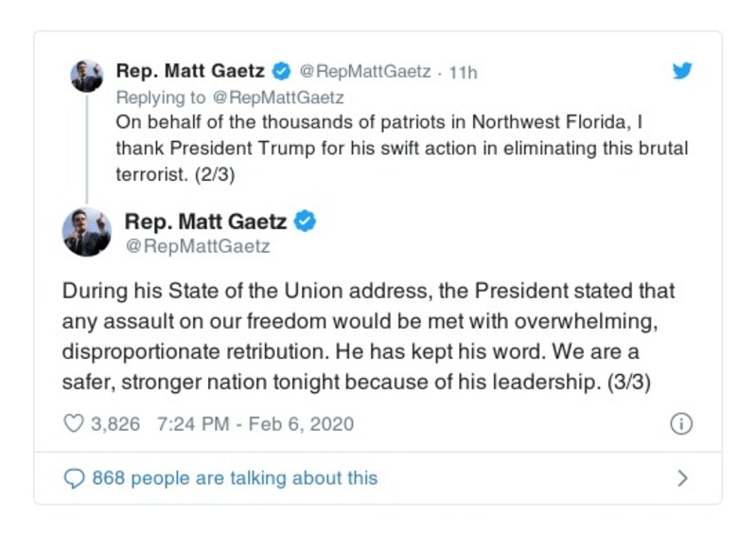
Task: Click verified badge beside the large profile name
Action: (x=306, y=222)
